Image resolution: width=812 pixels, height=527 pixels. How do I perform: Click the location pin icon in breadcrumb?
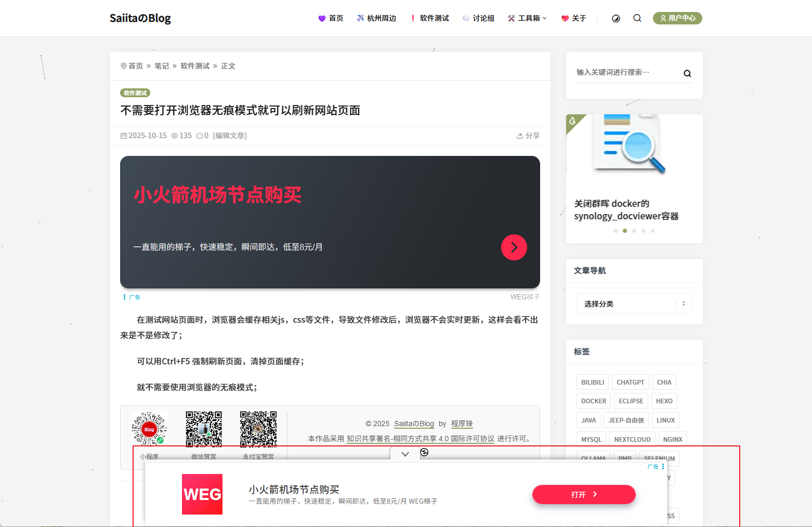click(x=123, y=65)
